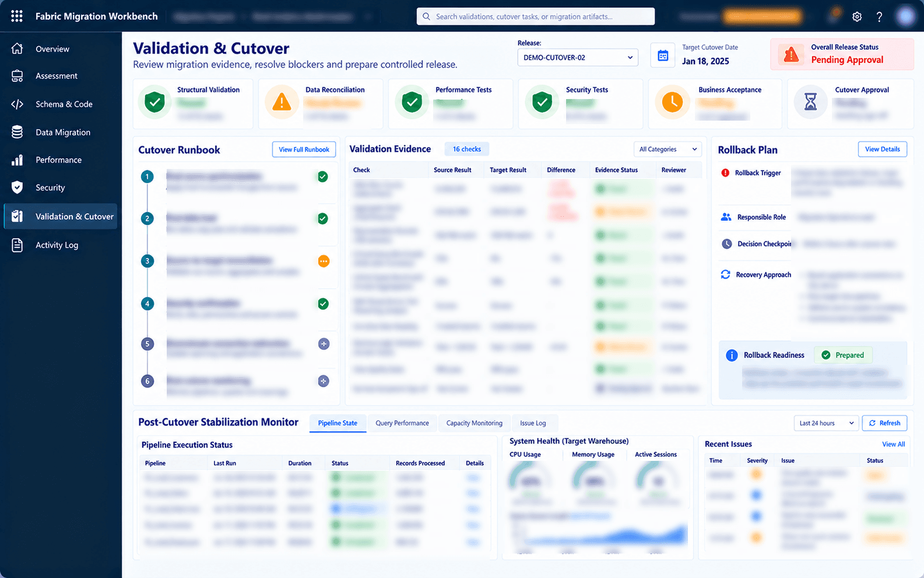Click the help question mark icon
Viewport: 924px width, 578px height.
click(x=879, y=17)
